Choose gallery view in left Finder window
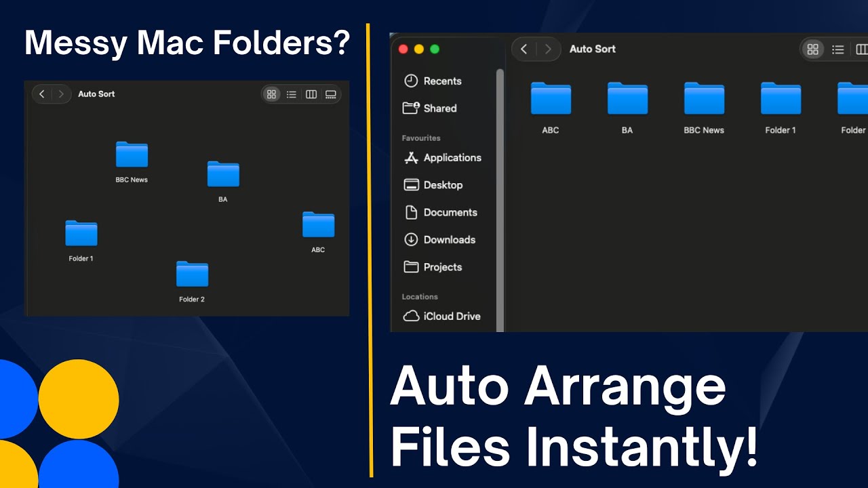 pos(331,94)
